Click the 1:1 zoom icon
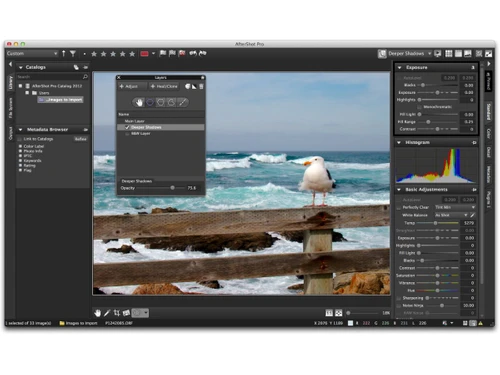The height and width of the screenshot is (375, 500). 329,313
